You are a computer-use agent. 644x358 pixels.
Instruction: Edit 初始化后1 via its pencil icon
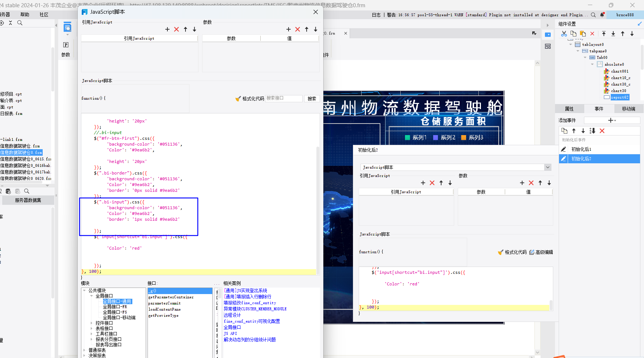(563, 149)
